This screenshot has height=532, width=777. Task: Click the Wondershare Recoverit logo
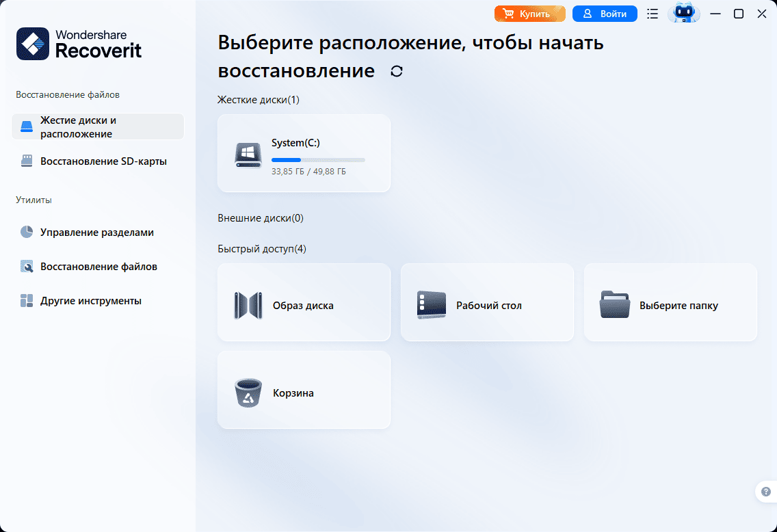click(x=79, y=44)
